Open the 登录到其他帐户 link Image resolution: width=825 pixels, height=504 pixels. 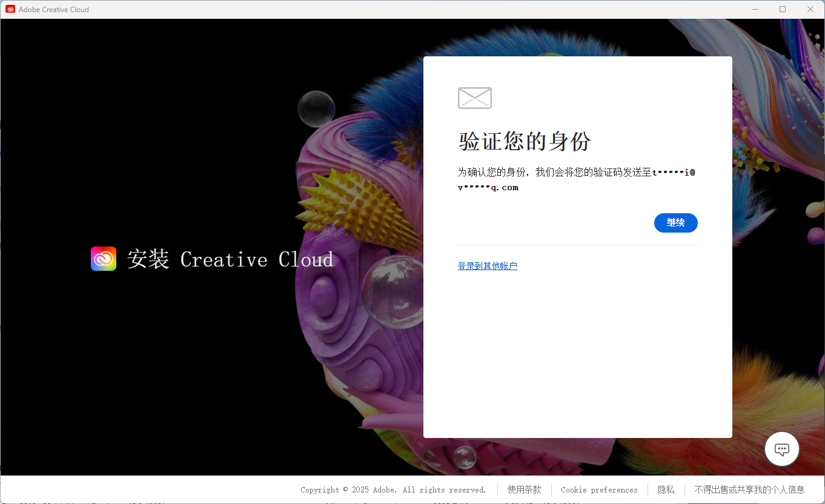tap(488, 266)
